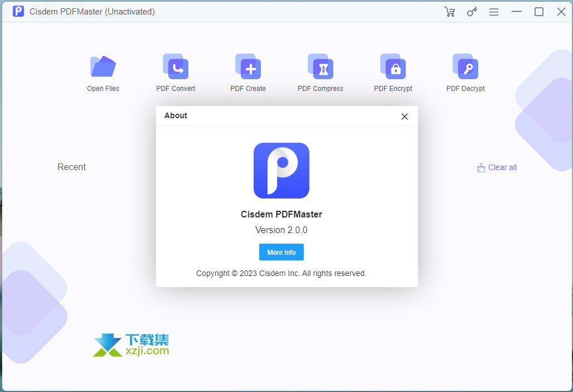Close the PDFMaster window
Image resolution: width=573 pixels, height=392 pixels.
[x=561, y=12]
